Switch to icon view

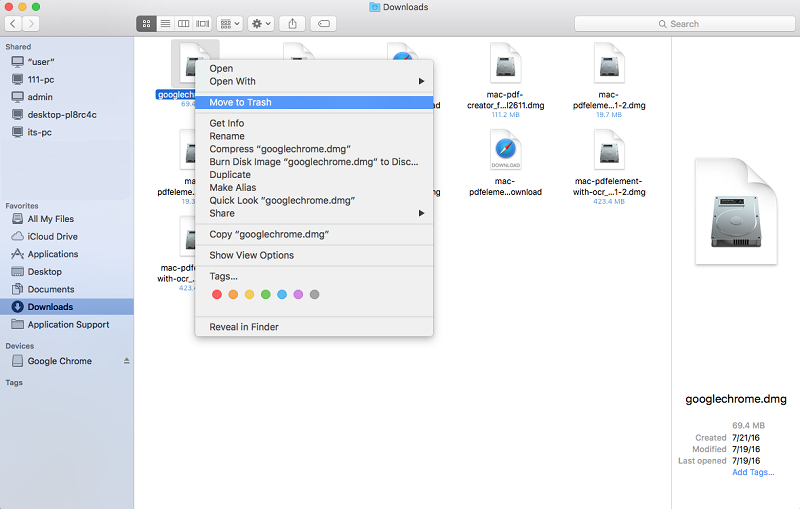(146, 23)
